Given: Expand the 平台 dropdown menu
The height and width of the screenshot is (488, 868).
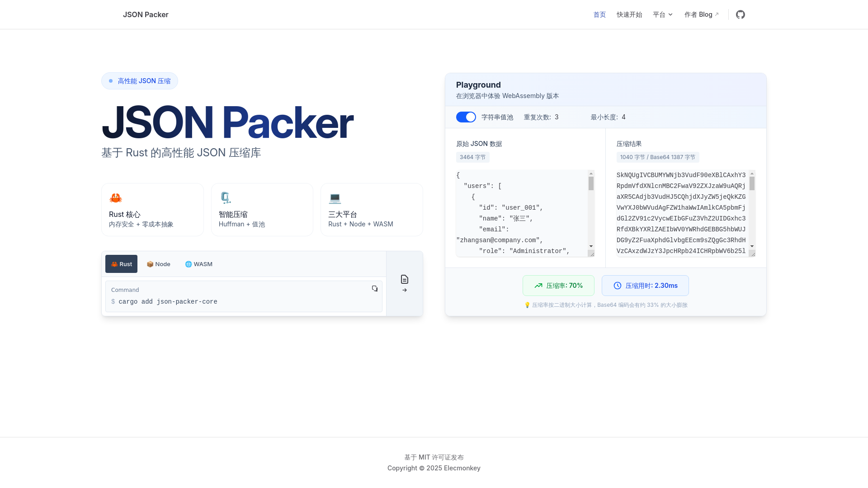Looking at the screenshot, I should (x=663, y=14).
